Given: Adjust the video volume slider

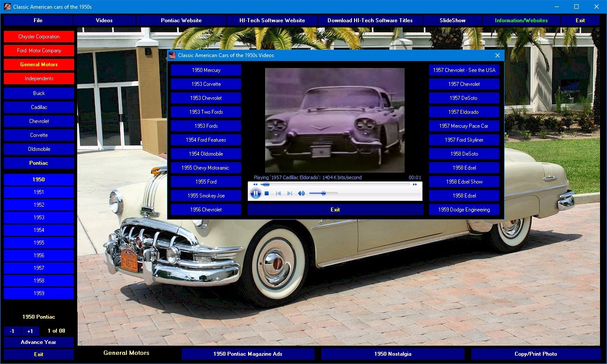Looking at the screenshot, I should pyautogui.click(x=324, y=193).
